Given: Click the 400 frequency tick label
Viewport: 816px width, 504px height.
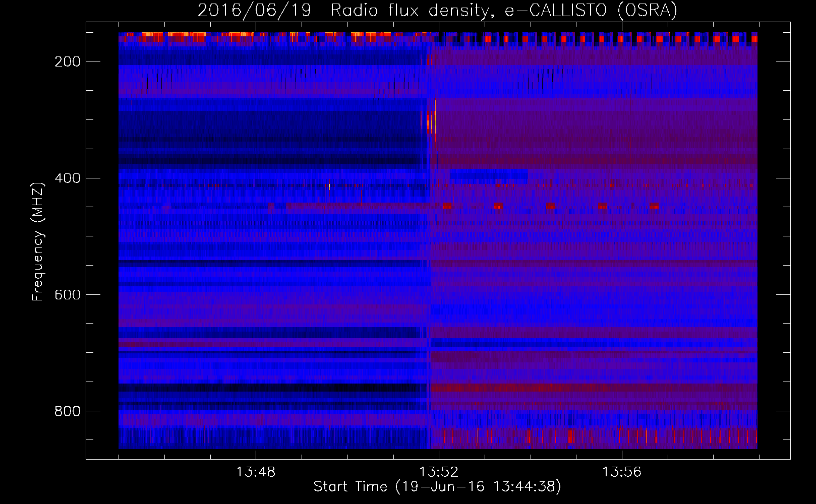Looking at the screenshot, I should coord(68,178).
